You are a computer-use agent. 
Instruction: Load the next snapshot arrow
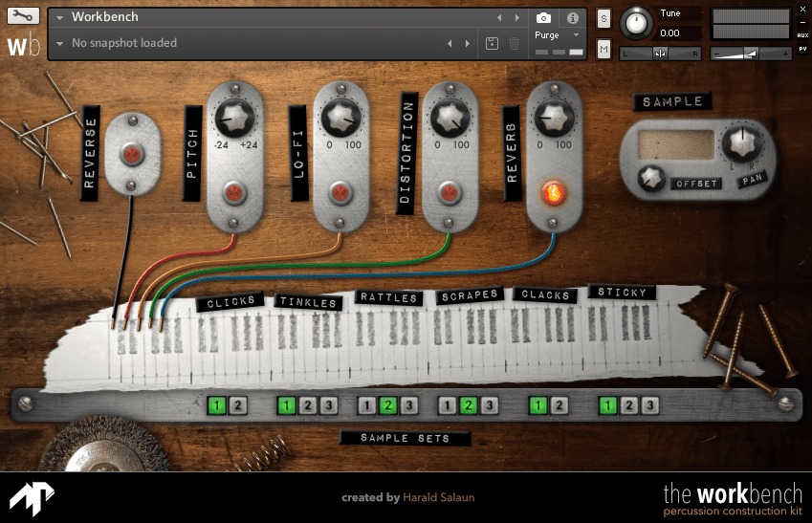pos(468,43)
